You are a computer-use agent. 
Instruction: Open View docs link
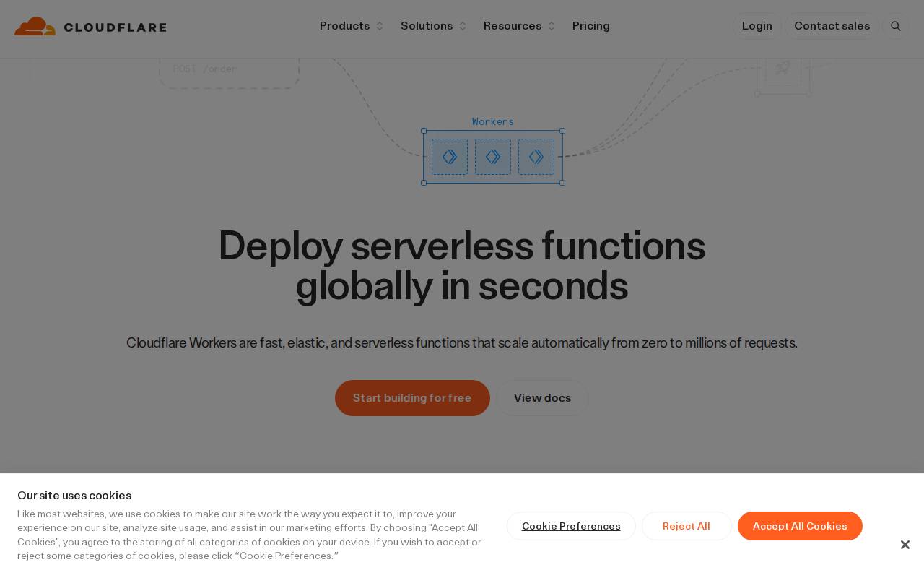point(542,398)
